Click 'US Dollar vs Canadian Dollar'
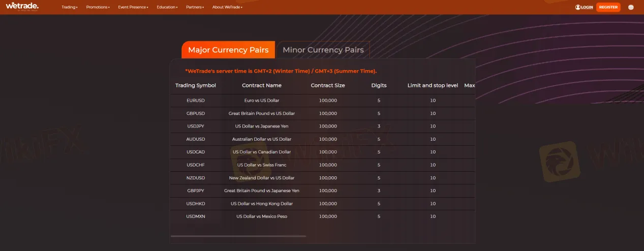 click(262, 152)
